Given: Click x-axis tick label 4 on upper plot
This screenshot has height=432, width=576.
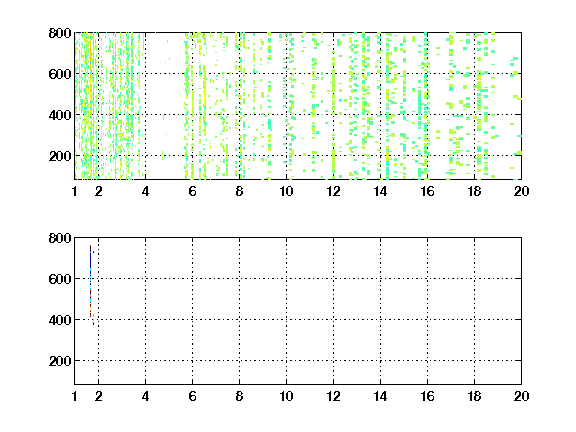Looking at the screenshot, I should (x=145, y=191).
